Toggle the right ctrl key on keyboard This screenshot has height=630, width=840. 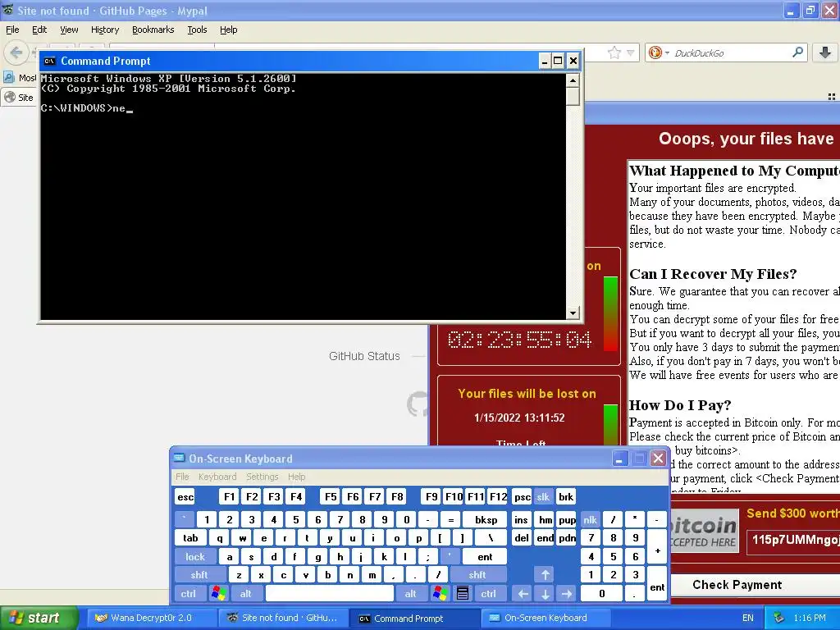[x=488, y=594]
